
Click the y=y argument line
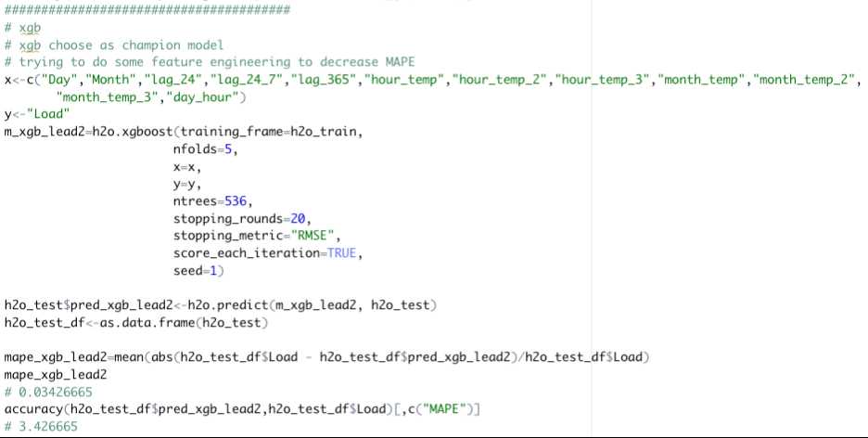point(187,184)
